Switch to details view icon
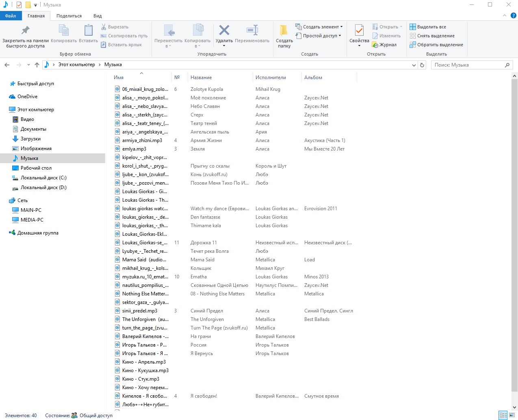 coord(503,415)
